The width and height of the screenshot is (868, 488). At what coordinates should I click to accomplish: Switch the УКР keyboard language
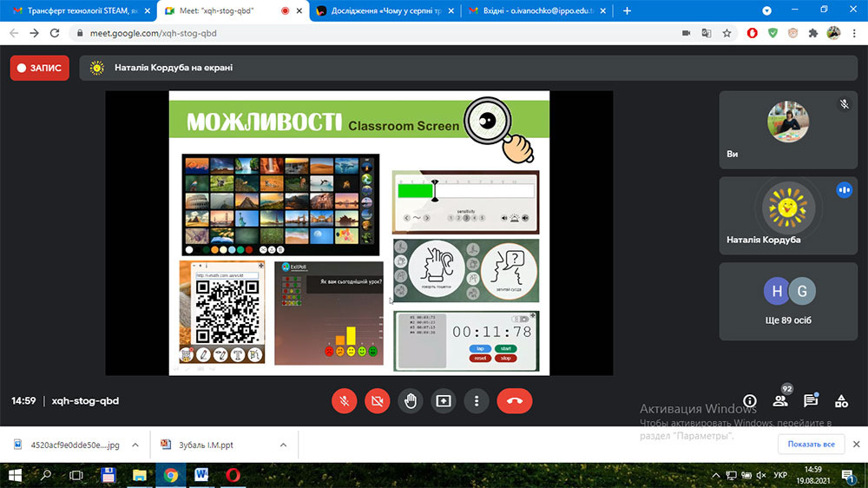point(780,475)
